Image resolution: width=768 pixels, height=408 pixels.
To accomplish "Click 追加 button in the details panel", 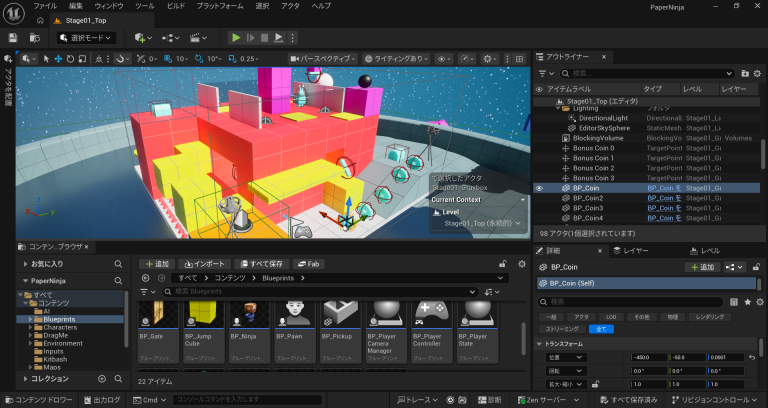I will tap(702, 267).
